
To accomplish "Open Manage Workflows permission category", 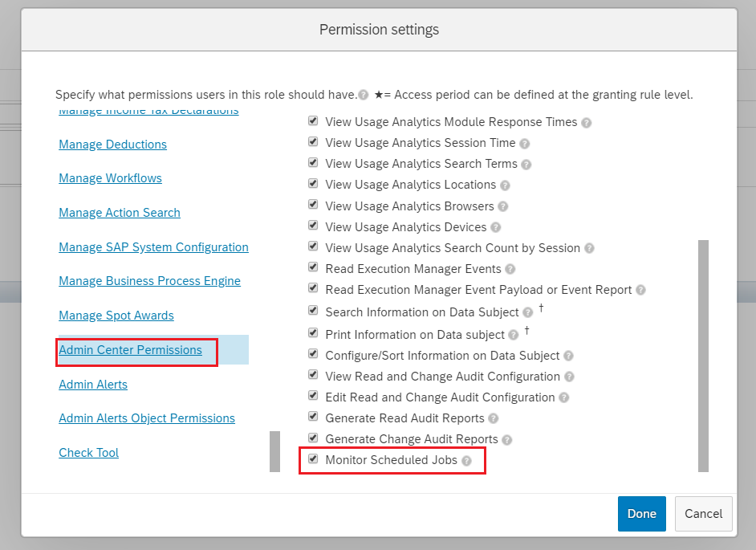I will 110,178.
